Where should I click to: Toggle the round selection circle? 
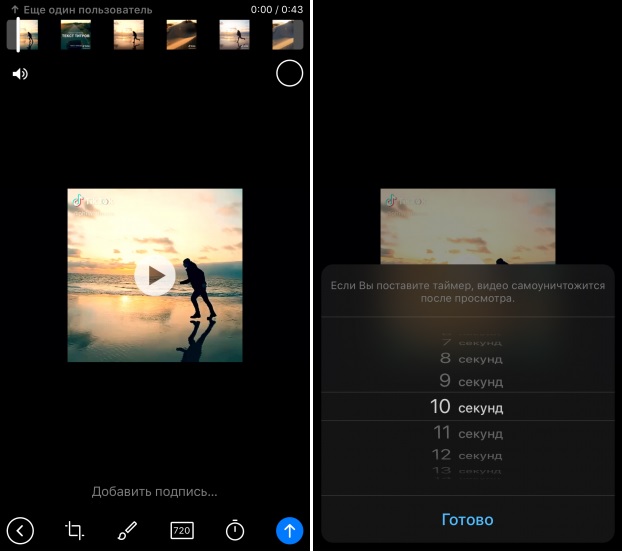point(289,73)
